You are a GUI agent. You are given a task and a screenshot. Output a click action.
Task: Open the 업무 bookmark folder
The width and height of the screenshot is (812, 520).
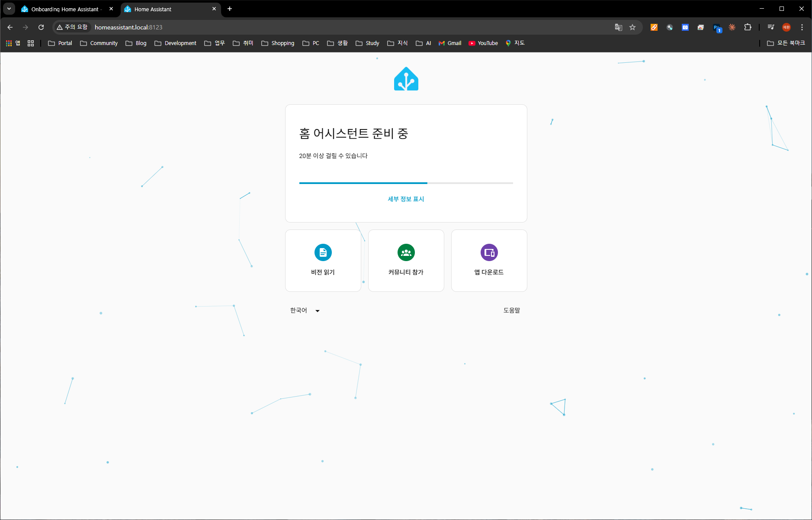[x=215, y=43]
